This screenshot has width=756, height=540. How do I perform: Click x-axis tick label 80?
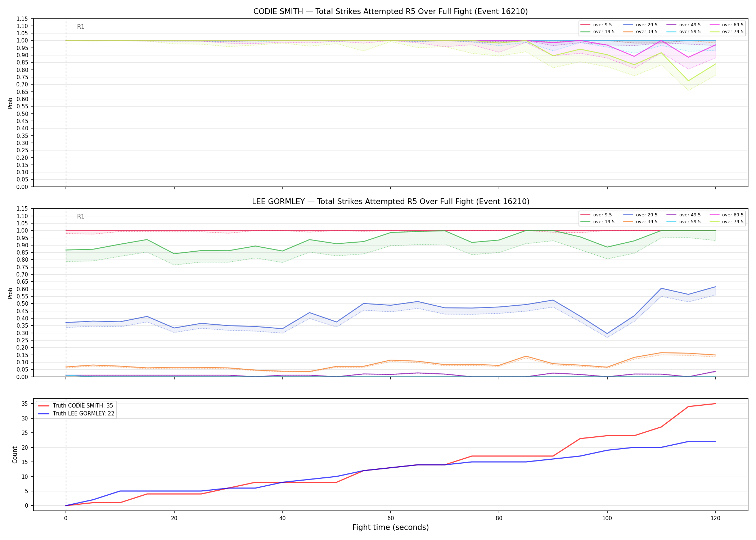(x=499, y=518)
